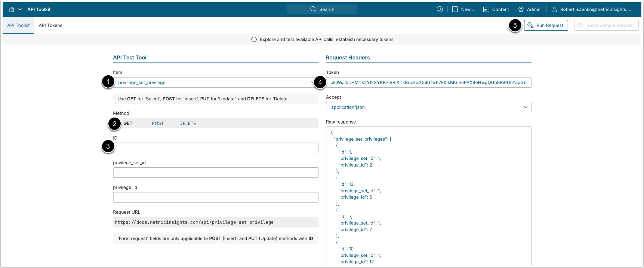Click the Admin gear icon
The width and height of the screenshot is (644, 268).
(x=521, y=9)
